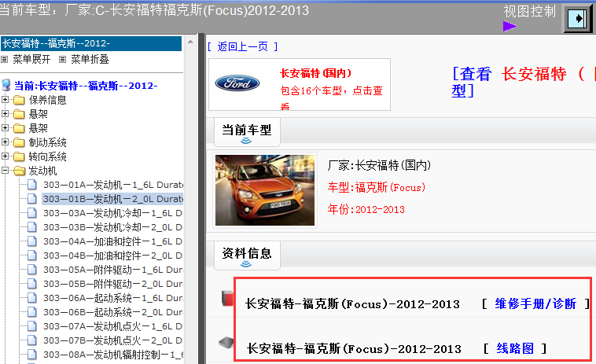The height and width of the screenshot is (364, 596).
Task: Open 303—03B—发动机冷却—2_0L tree item
Action: click(113, 227)
